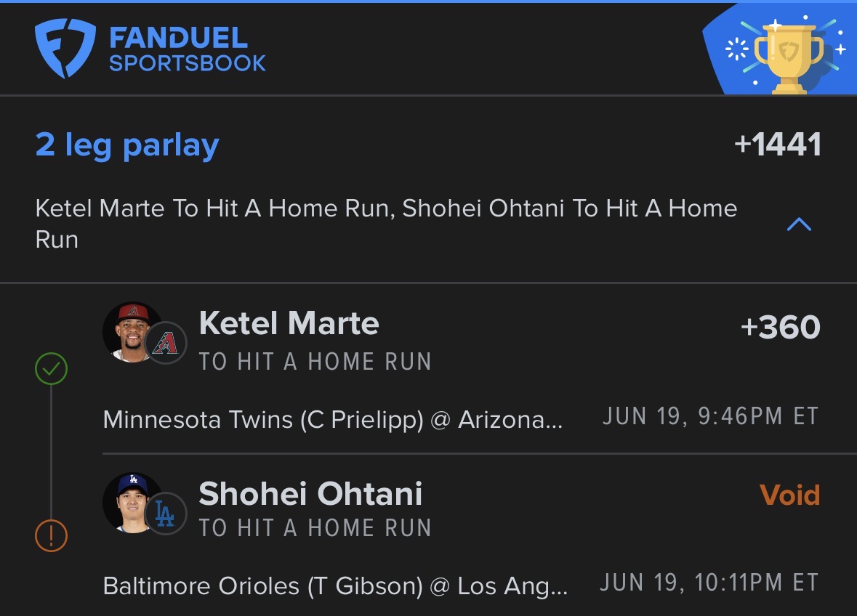Viewport: 857px width, 616px height.
Task: Open Shohei Ohtani player headshot
Action: (x=131, y=503)
